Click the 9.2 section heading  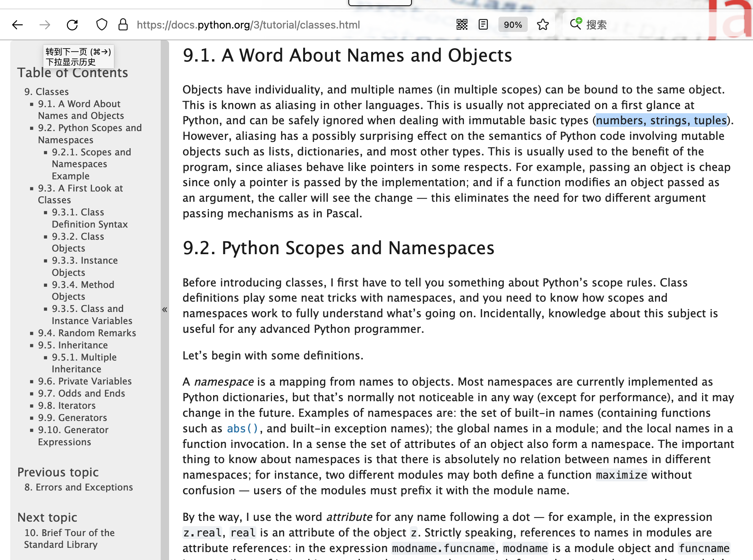[x=339, y=248]
